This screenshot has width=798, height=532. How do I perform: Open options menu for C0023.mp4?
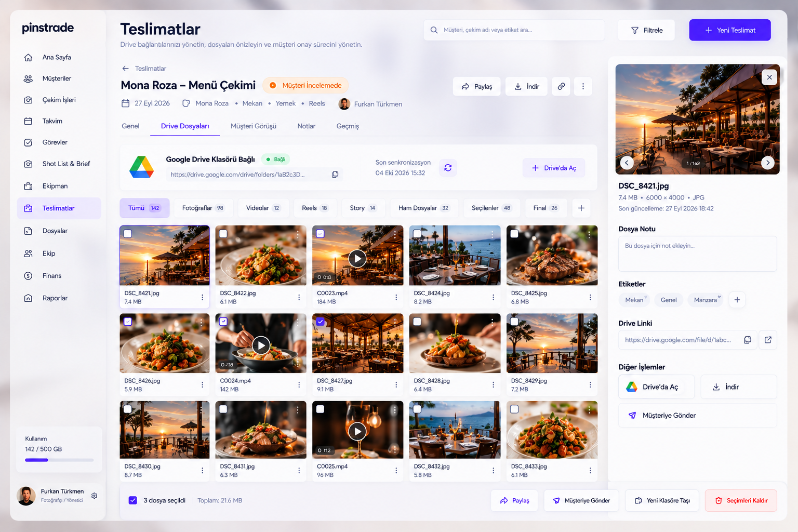coord(396,297)
